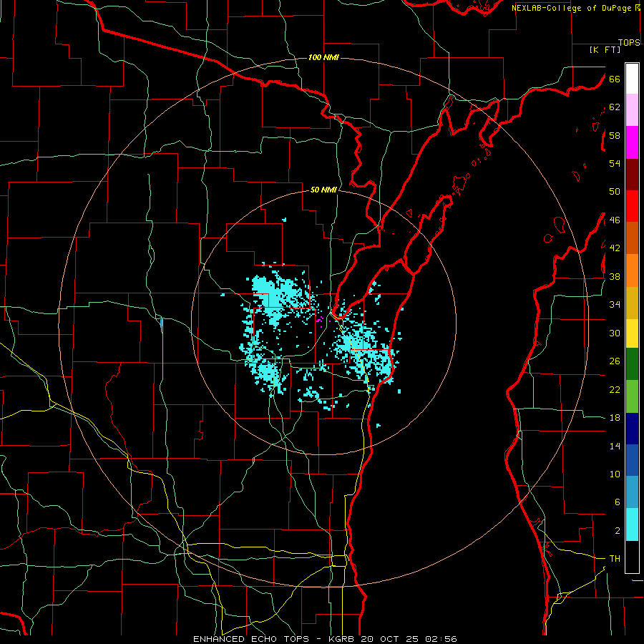
Task: Click the legend value "10"
Action: point(615,474)
